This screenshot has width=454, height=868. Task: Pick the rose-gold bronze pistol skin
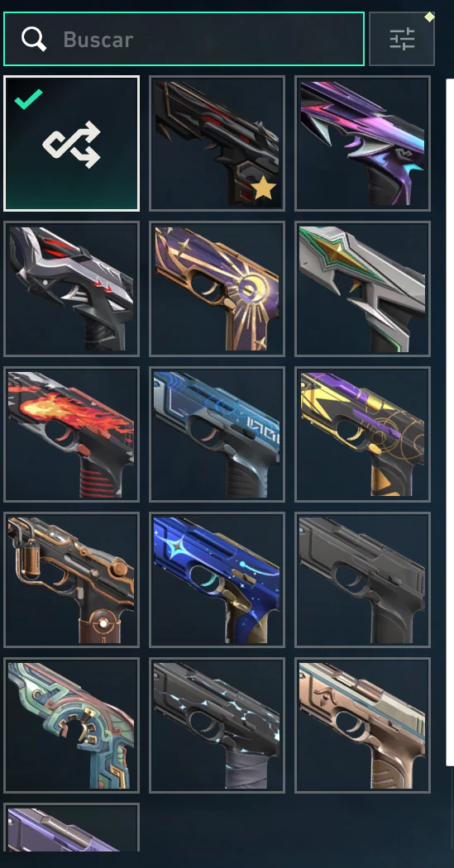(363, 725)
